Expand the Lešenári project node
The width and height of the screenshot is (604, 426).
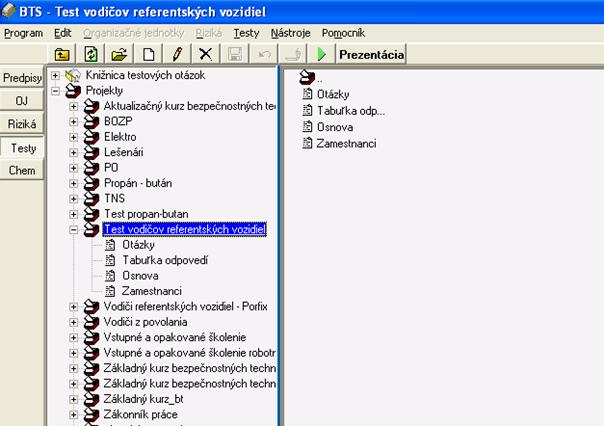pyautogui.click(x=73, y=153)
